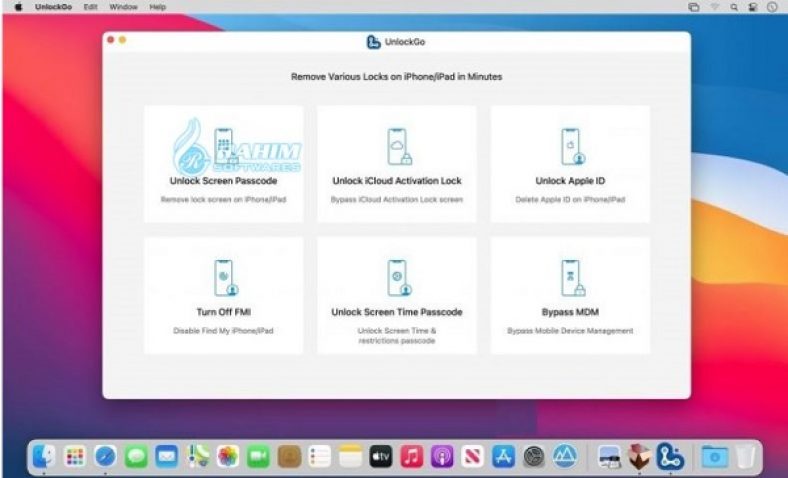The height and width of the screenshot is (478, 788).
Task: Open the UnlockGo application menu
Action: [53, 7]
